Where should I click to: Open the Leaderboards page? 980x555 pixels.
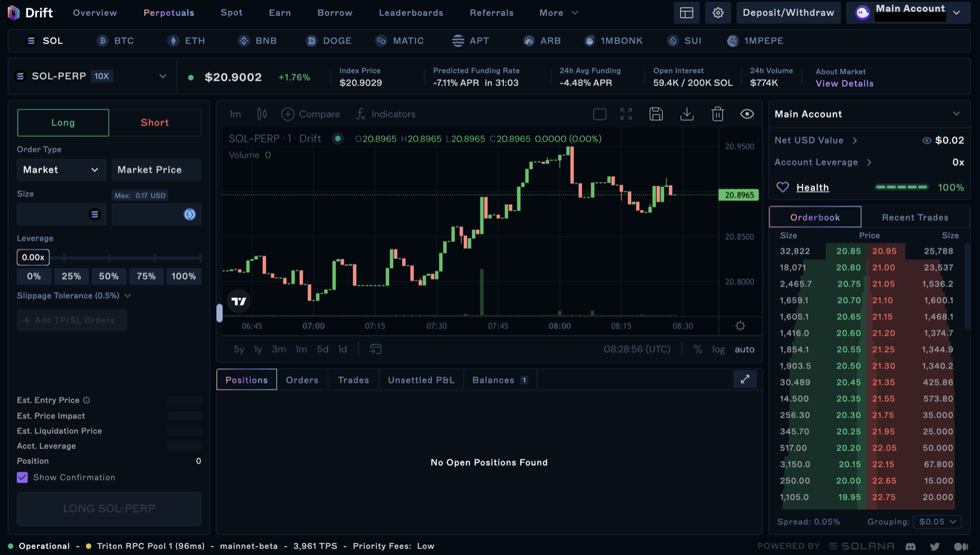[x=410, y=12]
